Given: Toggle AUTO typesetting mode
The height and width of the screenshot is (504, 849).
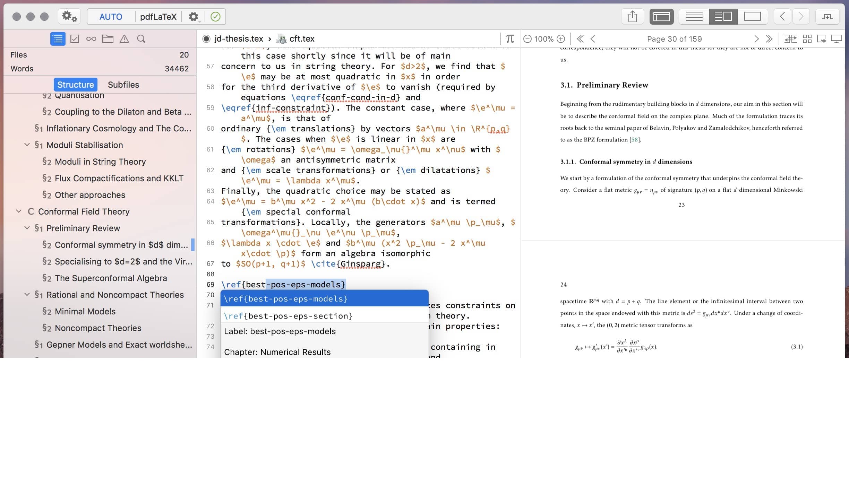Looking at the screenshot, I should tap(111, 17).
